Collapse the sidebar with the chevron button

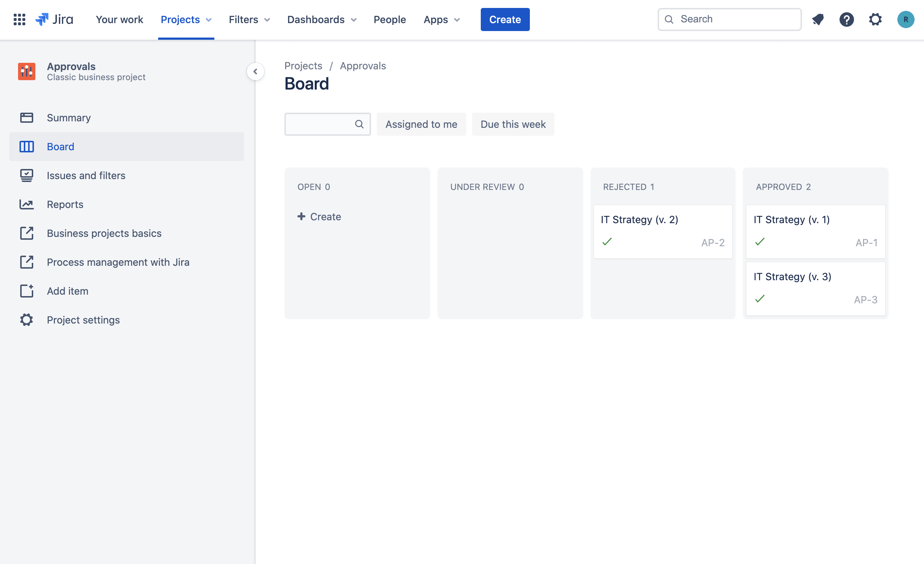(256, 71)
